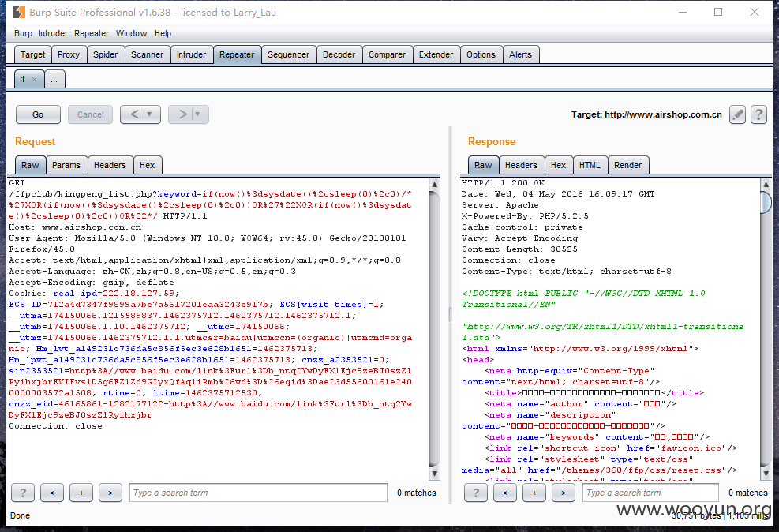
Task: Click the request line 'Host: www.airshop.com.cn'
Action: pos(75,227)
